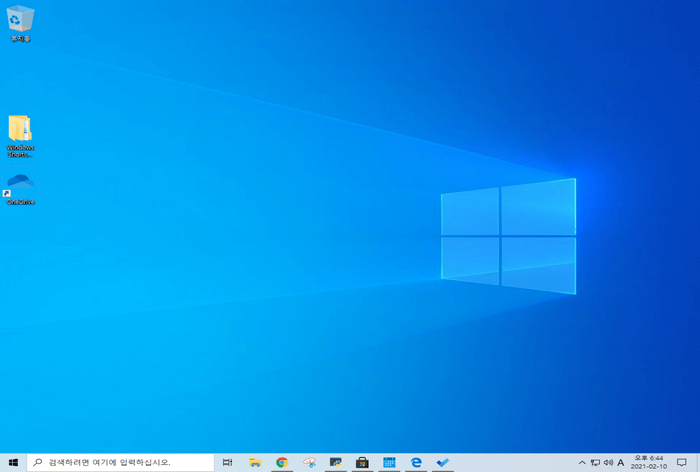Viewport: 700px width, 472px height.
Task: Select the OneDrive shortcut on desktop
Action: pyautogui.click(x=20, y=188)
